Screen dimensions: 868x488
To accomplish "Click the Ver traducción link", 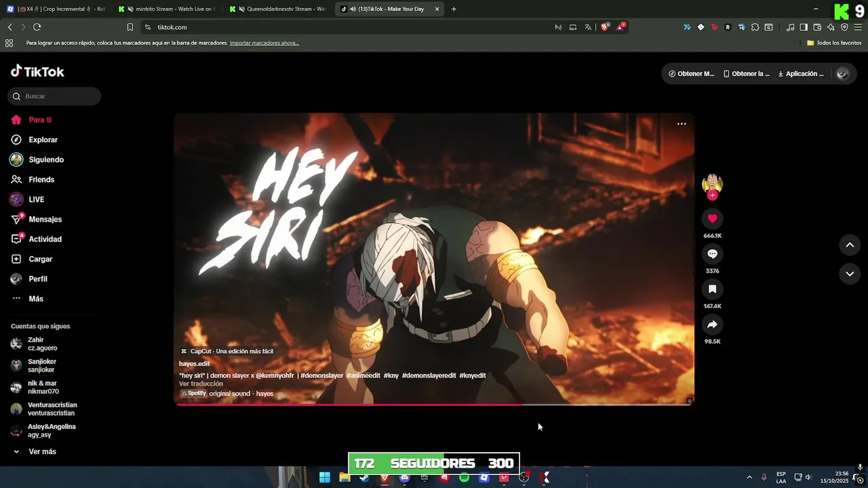I will click(x=201, y=384).
